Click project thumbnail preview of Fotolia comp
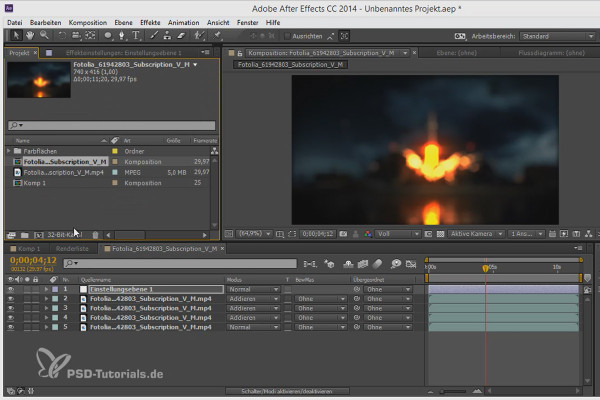This screenshot has width=600, height=400. [x=39, y=80]
